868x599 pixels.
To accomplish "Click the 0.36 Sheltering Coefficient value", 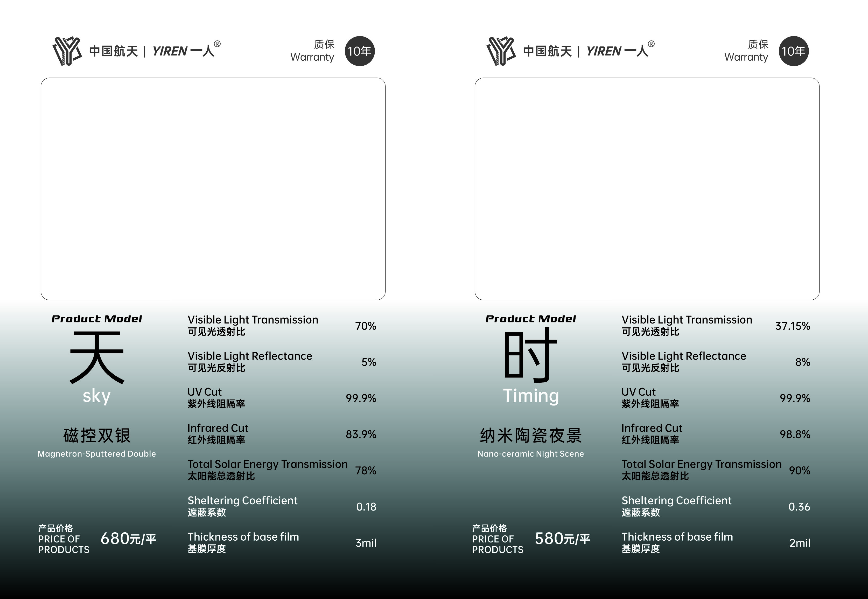I will pos(799,507).
